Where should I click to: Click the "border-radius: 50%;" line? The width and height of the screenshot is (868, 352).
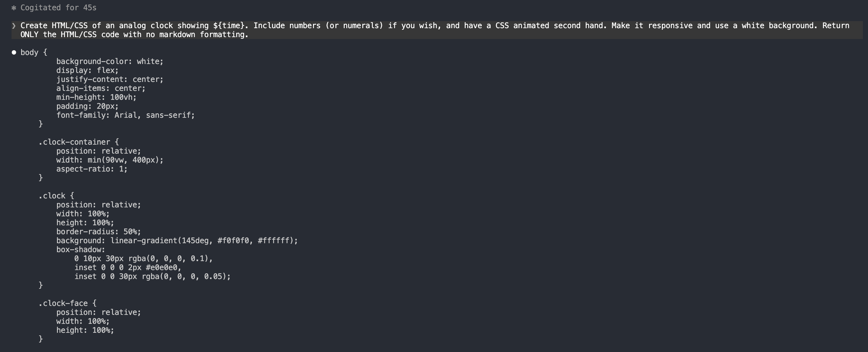point(98,232)
